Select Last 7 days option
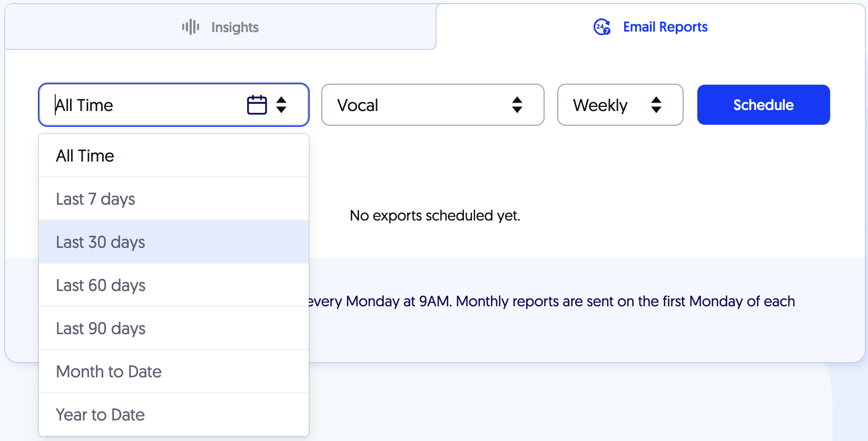Screen dimensions: 868x441 coord(174,199)
